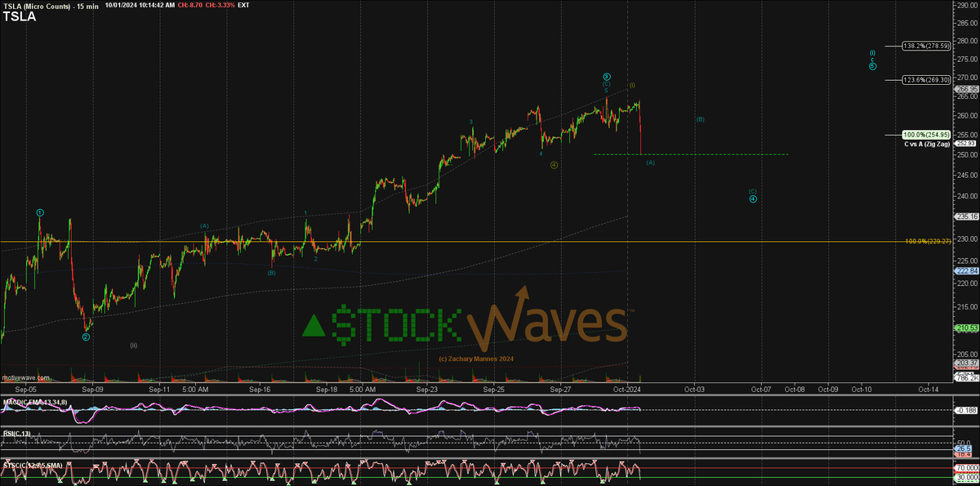This screenshot has width=980, height=486.
Task: Select circled wave (1) marker on chart
Action: click(x=38, y=212)
